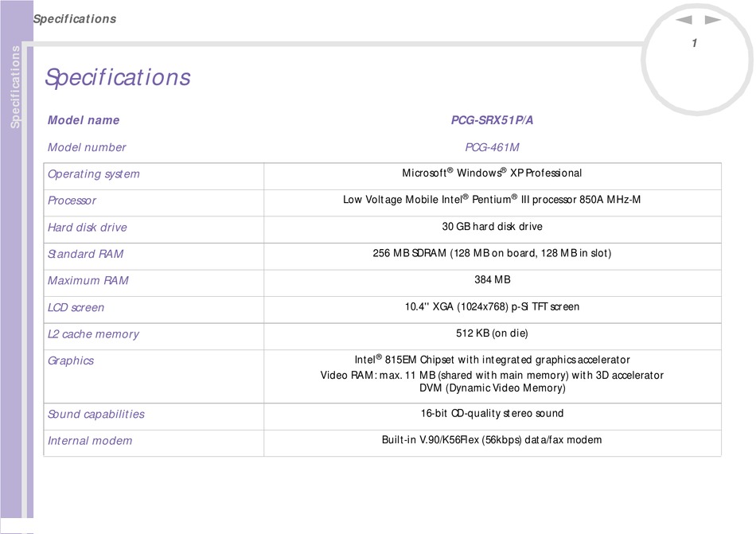The height and width of the screenshot is (534, 756).
Task: Click the Model name label
Action: [84, 120]
